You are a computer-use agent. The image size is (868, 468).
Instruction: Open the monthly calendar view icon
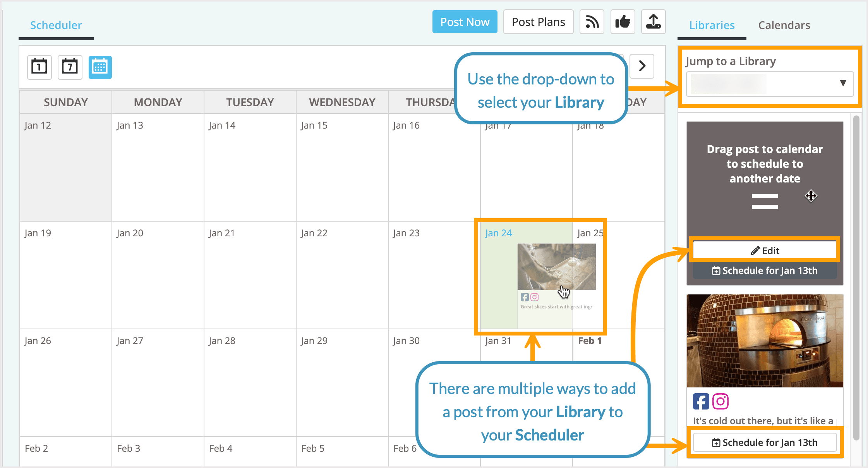(x=100, y=67)
